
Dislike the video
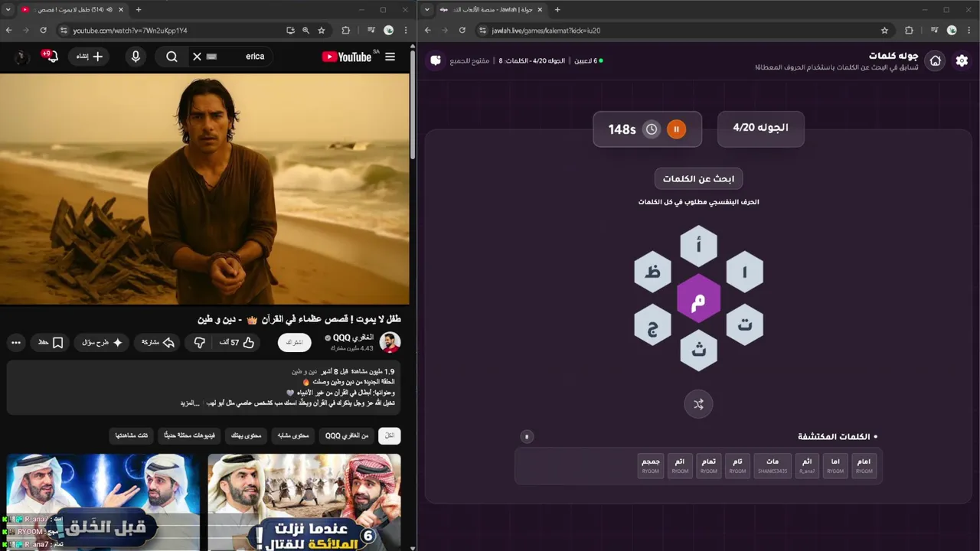(x=199, y=343)
